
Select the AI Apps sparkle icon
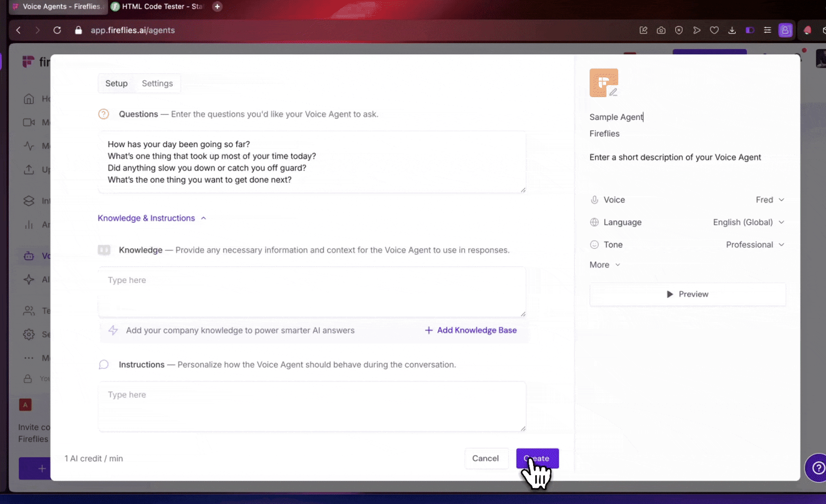click(29, 279)
